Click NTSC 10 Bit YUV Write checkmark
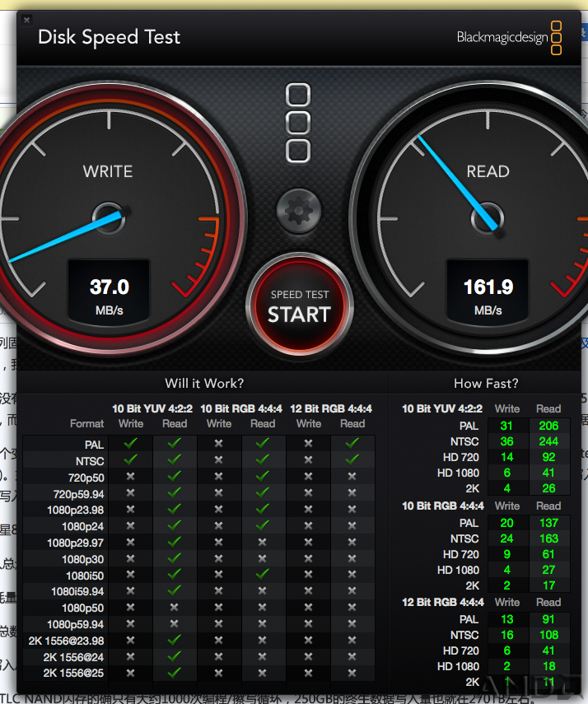The image size is (588, 704). tap(131, 459)
